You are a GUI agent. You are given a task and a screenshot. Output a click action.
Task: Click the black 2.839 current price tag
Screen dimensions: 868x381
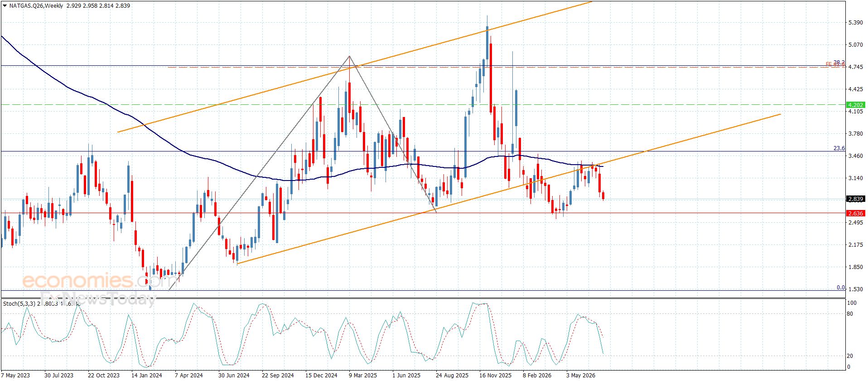click(x=855, y=199)
